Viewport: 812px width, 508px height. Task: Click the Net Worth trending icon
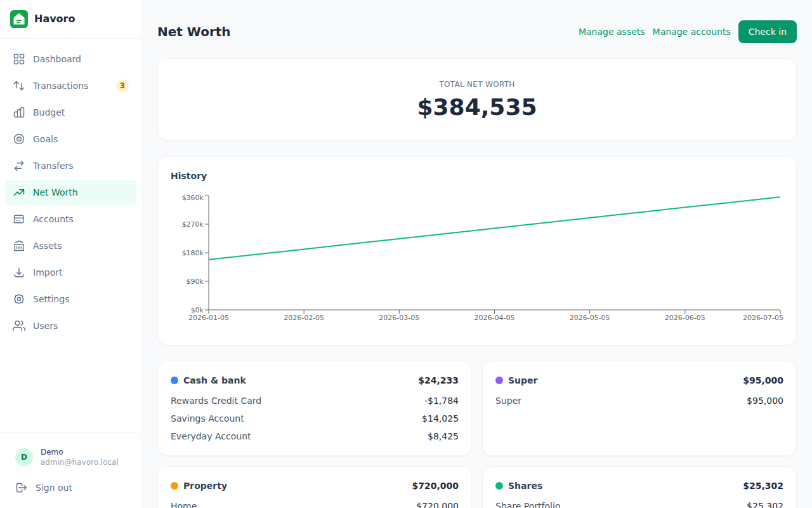pos(19,192)
